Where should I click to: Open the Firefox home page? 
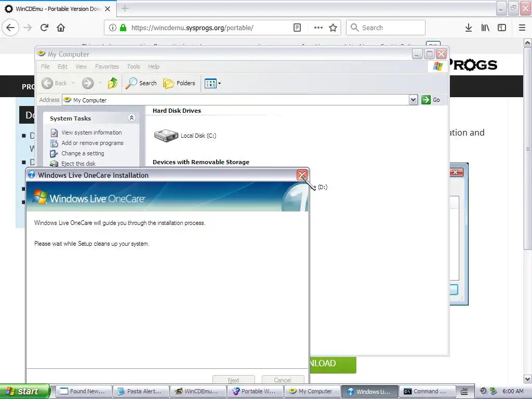coord(61,28)
